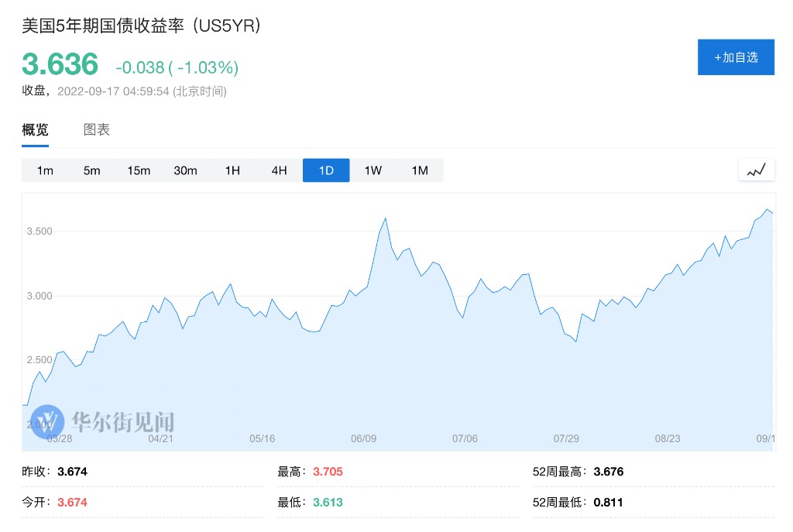Add US5YR to watchlist with +加自选
Image resolution: width=793 pixels, height=532 pixels.
pyautogui.click(x=736, y=57)
